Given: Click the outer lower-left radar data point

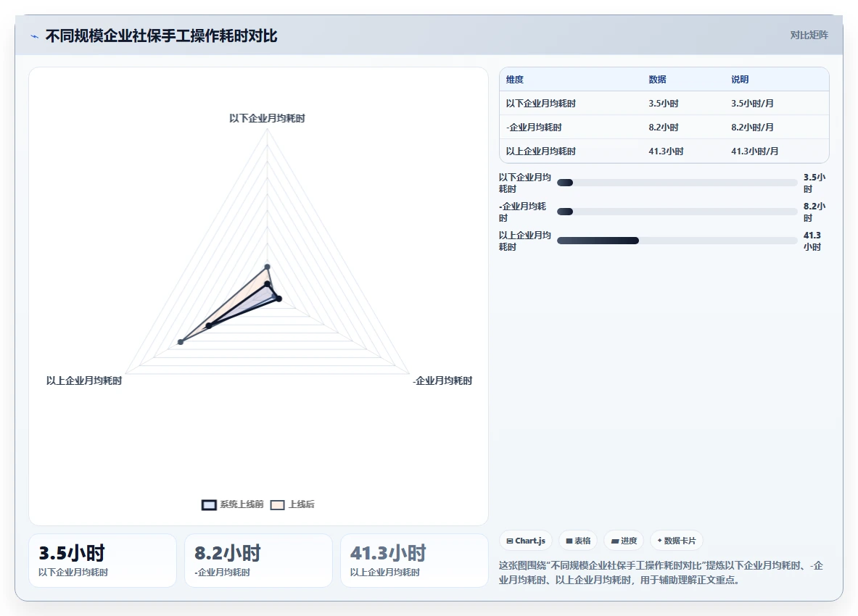Looking at the screenshot, I should 181,342.
